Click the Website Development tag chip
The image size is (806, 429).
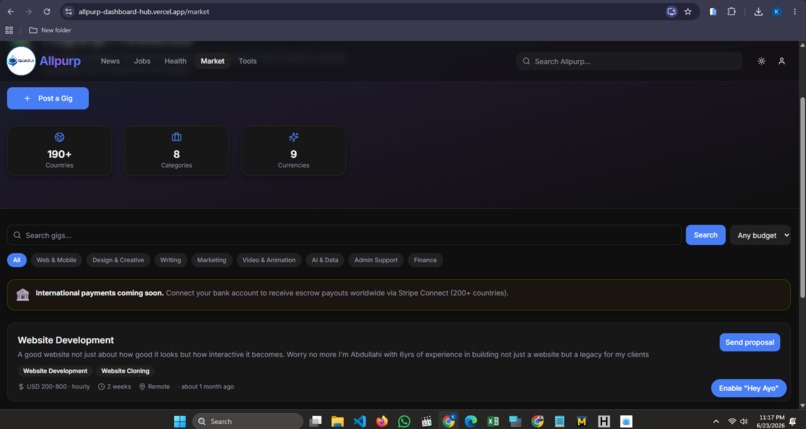(x=55, y=371)
